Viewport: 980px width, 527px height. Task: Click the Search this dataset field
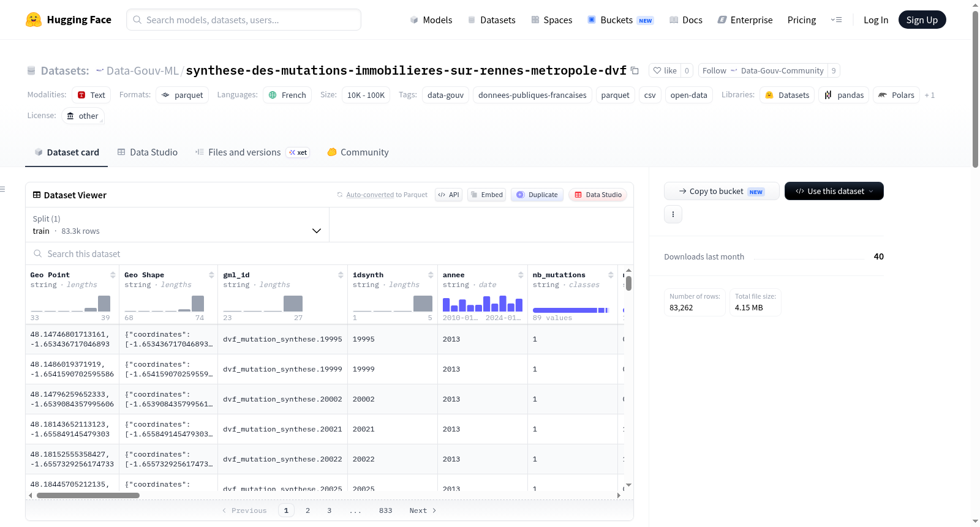click(x=330, y=253)
